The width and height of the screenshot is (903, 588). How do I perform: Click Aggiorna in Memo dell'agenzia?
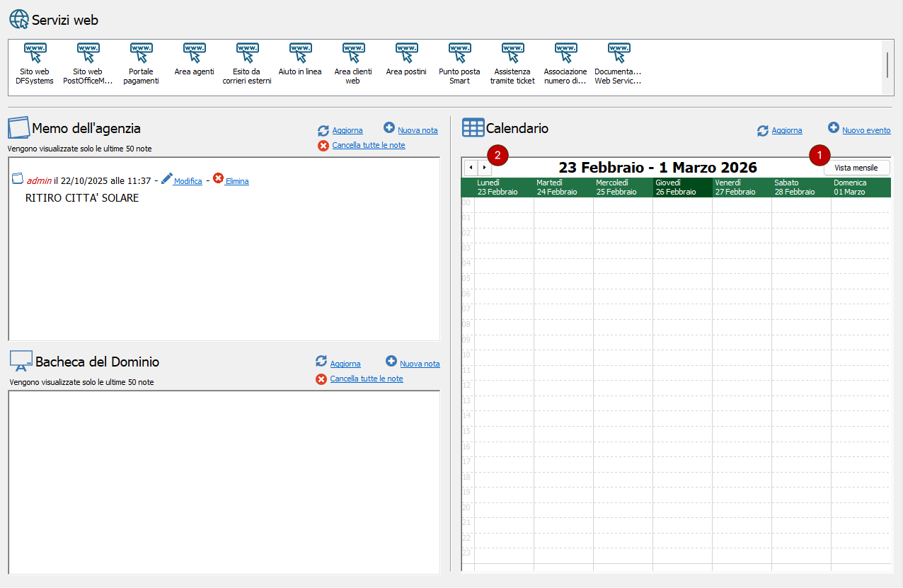(x=347, y=130)
